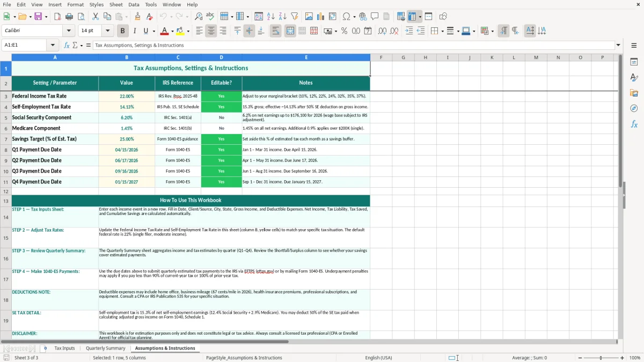
Task: Cut the selection with scissors icon
Action: [x=96, y=17]
